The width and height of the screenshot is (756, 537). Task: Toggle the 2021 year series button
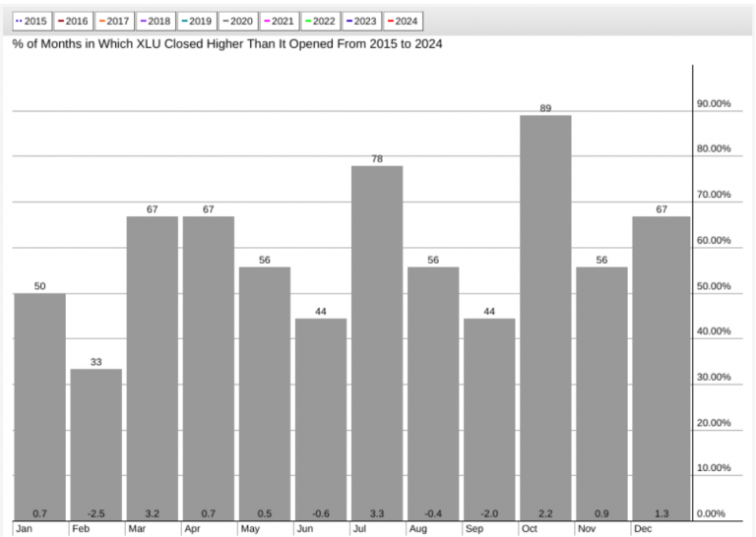[x=280, y=22]
